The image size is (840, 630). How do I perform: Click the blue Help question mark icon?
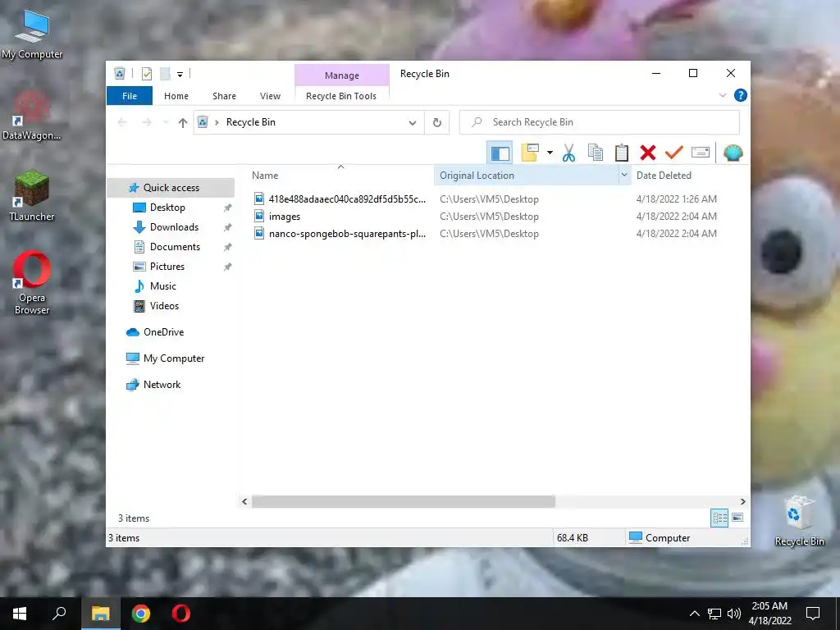click(x=741, y=95)
